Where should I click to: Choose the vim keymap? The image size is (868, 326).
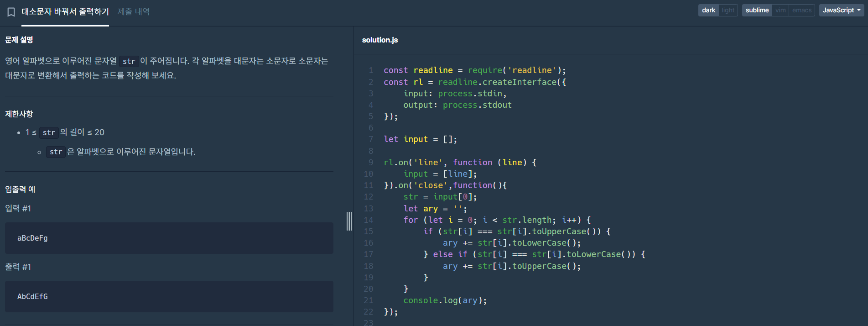(780, 10)
